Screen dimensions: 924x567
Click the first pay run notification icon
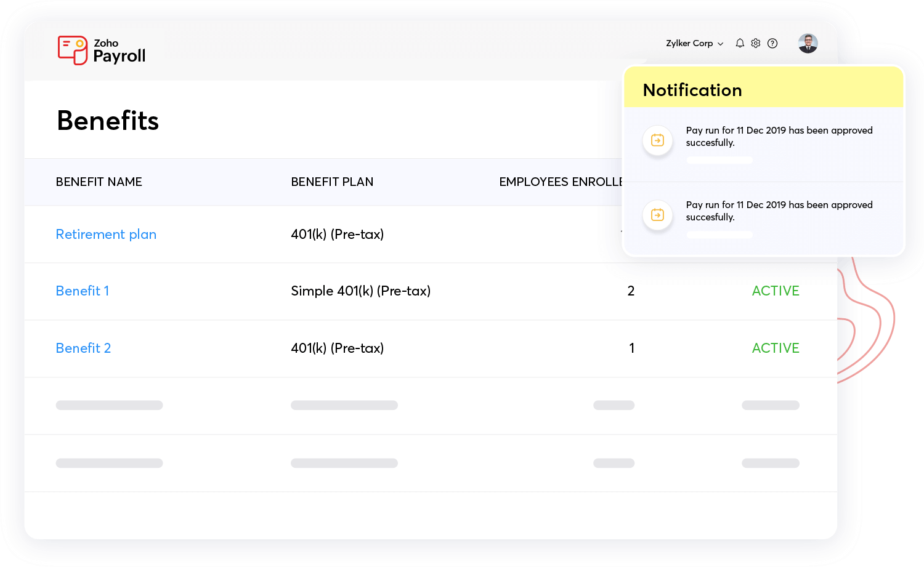click(x=657, y=140)
